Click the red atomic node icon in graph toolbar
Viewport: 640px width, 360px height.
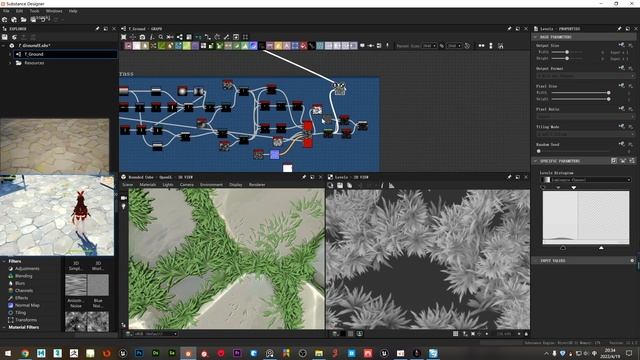point(303,46)
